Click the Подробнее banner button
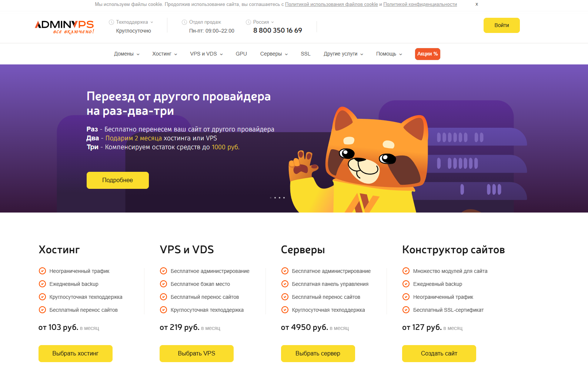This screenshot has height=391, width=588. [x=118, y=180]
